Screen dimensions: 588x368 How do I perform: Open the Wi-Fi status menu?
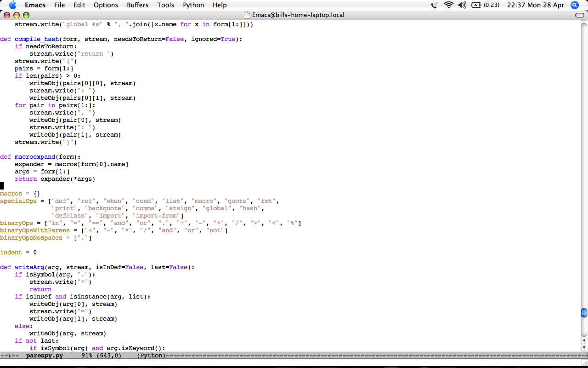click(x=448, y=5)
